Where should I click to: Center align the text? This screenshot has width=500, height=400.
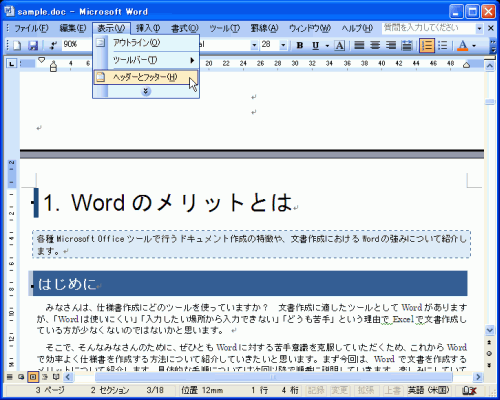click(375, 45)
